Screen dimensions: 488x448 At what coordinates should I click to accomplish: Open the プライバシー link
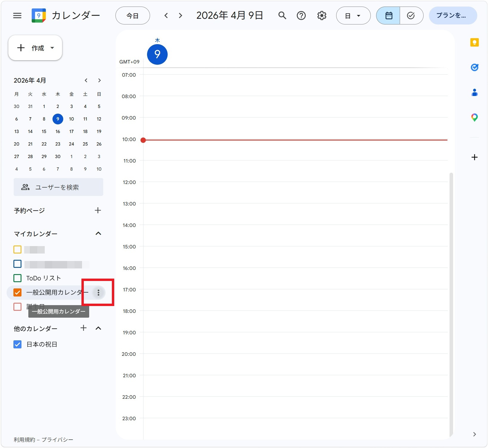(x=57, y=440)
